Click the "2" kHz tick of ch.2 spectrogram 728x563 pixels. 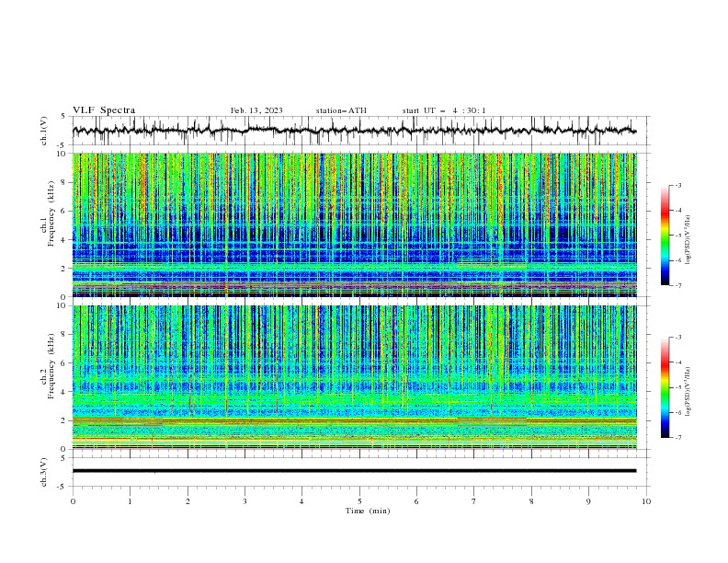click(x=64, y=420)
